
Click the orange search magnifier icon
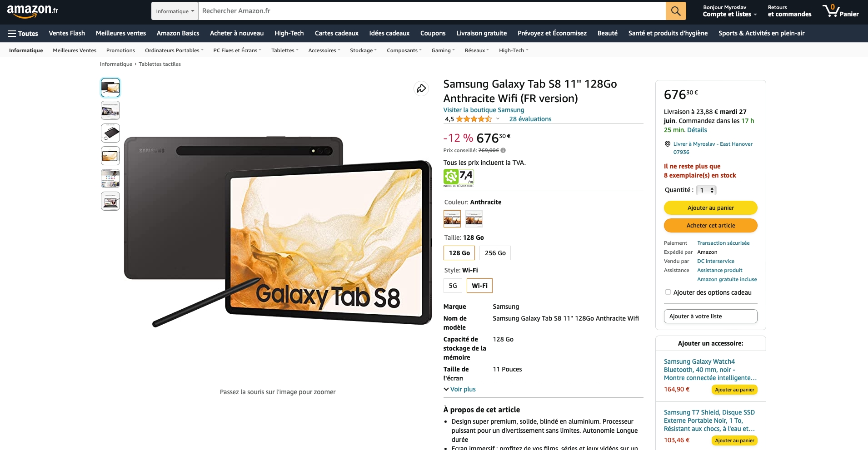tap(676, 11)
